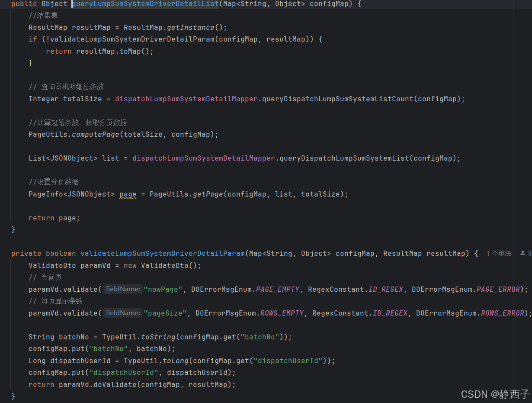Screen dimensions: 532x403
Task: Click the fieldName inline hint before "pageSize"
Action: 122,313
